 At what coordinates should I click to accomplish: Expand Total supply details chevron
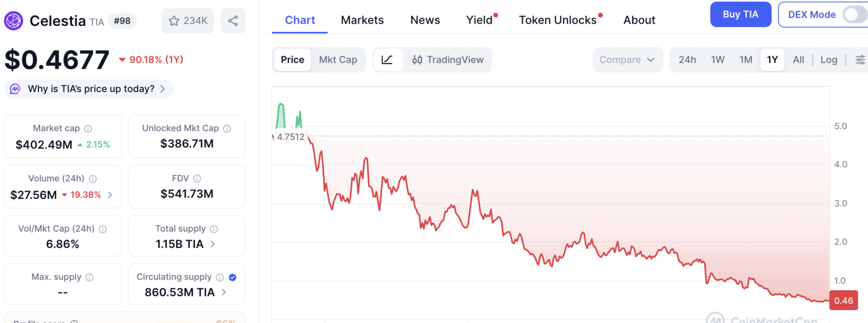tap(213, 244)
